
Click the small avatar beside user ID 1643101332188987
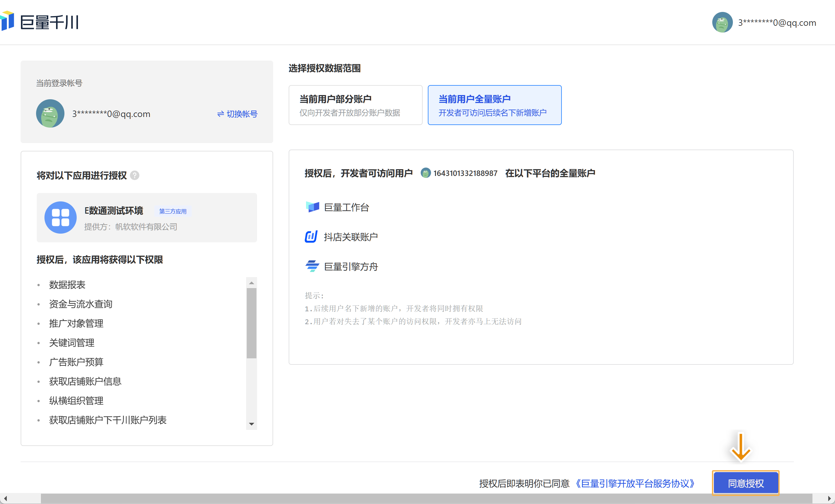pyautogui.click(x=425, y=173)
